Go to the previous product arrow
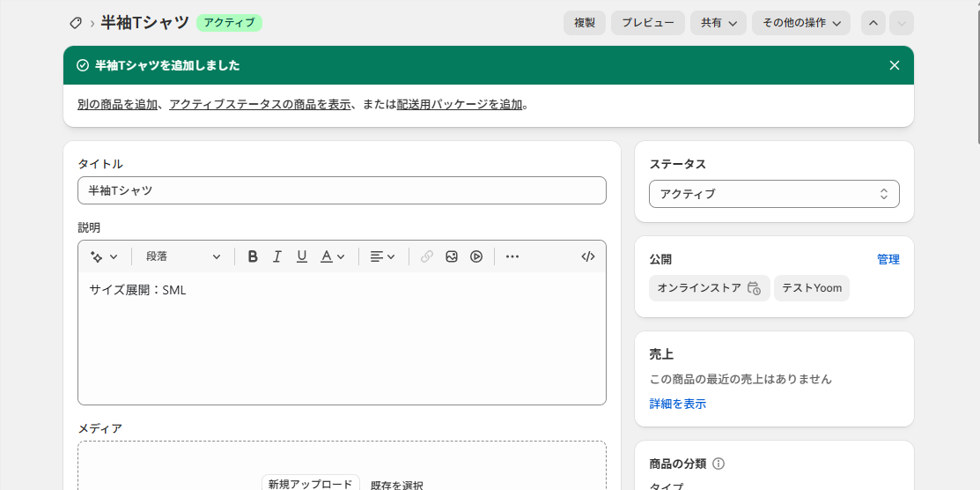The width and height of the screenshot is (980, 490). coord(873,23)
